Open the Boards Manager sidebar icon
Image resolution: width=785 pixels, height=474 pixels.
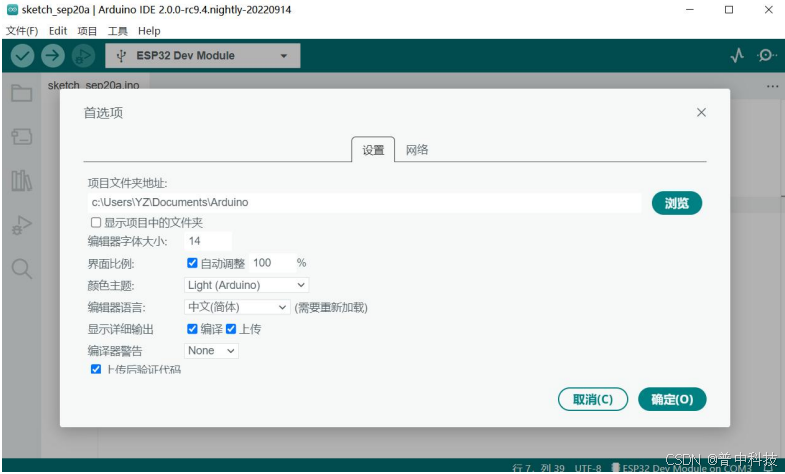point(22,136)
